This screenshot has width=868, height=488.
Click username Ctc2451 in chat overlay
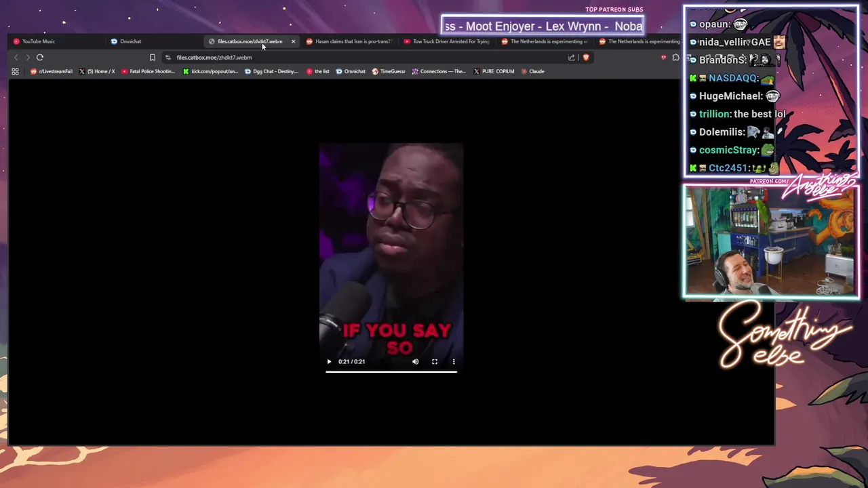728,168
